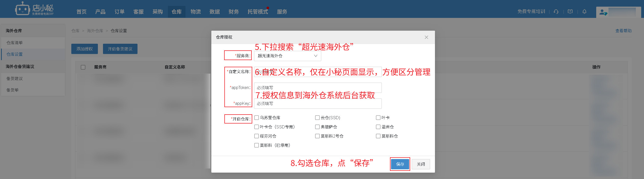
Task: Select 备货单 in the sidebar
Action: tap(33, 90)
